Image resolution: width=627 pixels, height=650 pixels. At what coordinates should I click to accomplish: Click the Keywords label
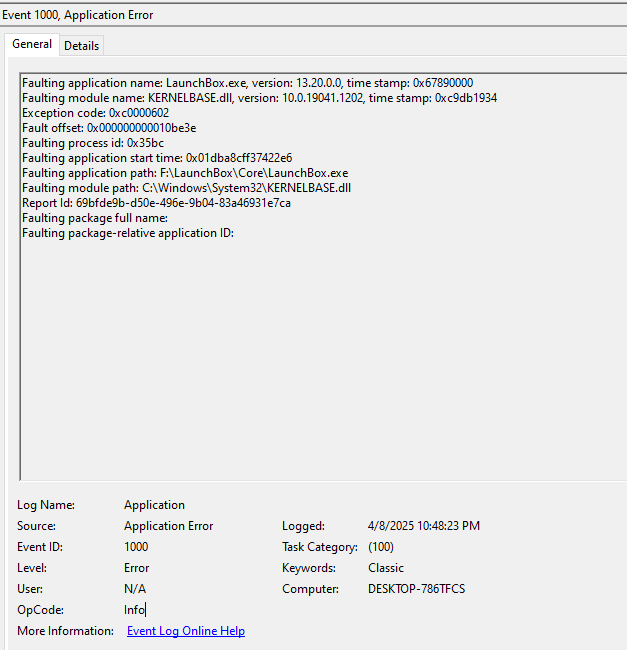(x=309, y=568)
